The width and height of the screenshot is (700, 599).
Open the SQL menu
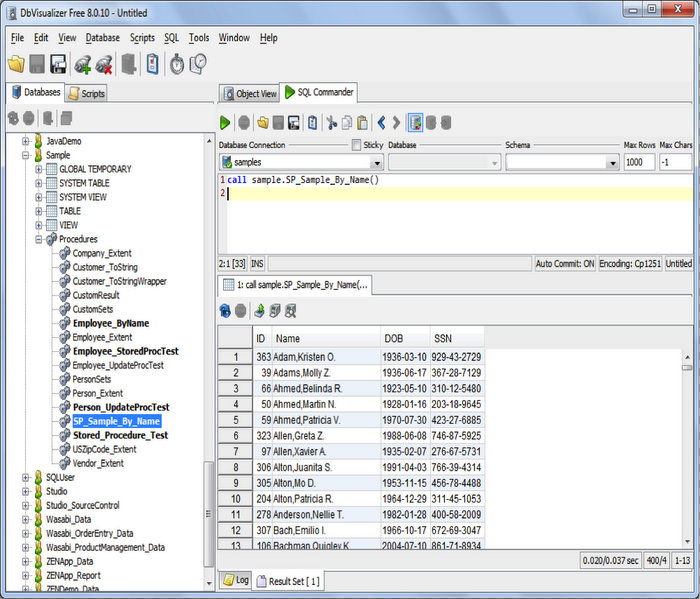pos(171,38)
